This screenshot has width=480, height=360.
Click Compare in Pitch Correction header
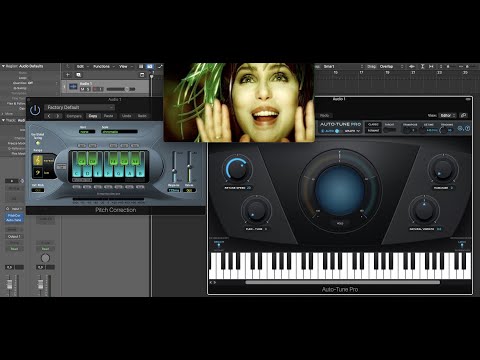[74, 116]
